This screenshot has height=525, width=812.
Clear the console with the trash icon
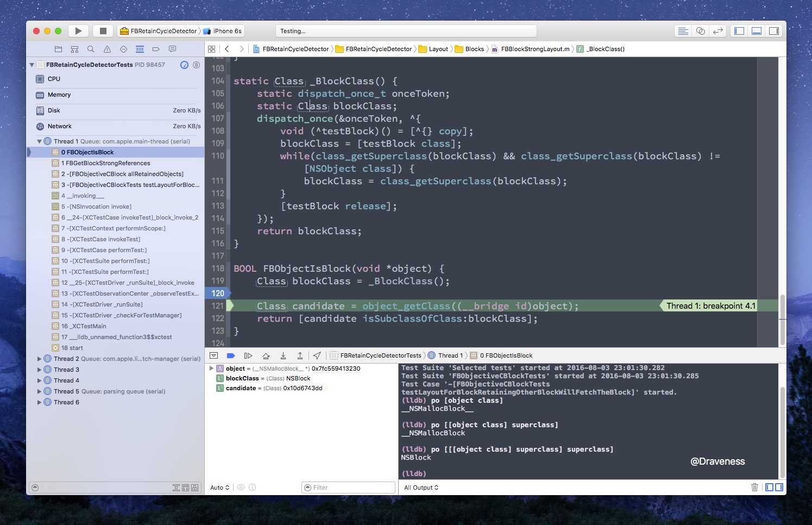(754, 487)
